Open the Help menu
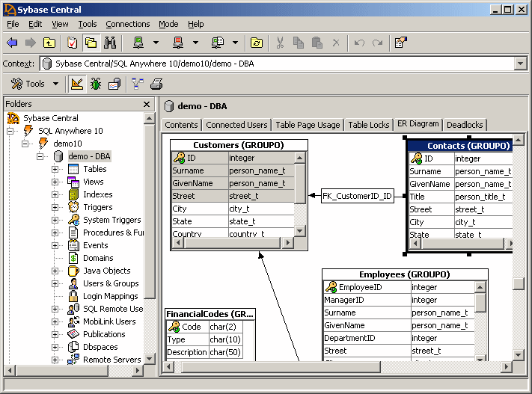 click(196, 24)
